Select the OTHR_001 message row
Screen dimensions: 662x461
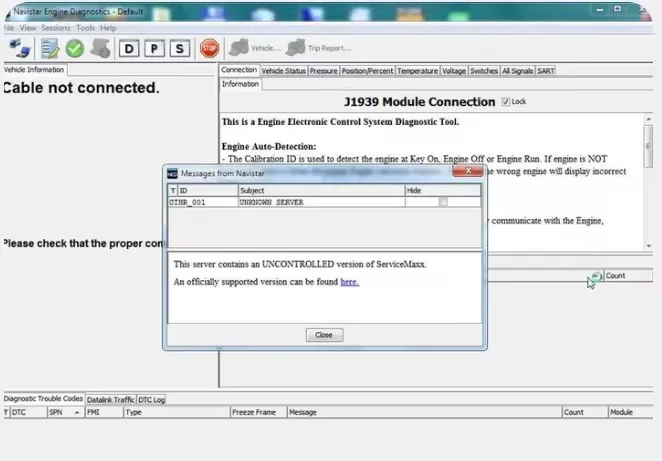click(324, 202)
